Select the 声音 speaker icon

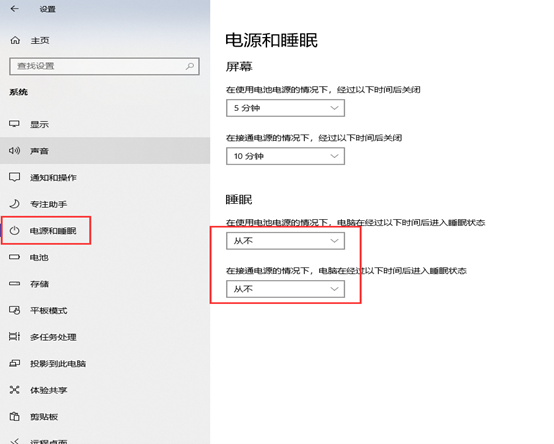coord(14,151)
